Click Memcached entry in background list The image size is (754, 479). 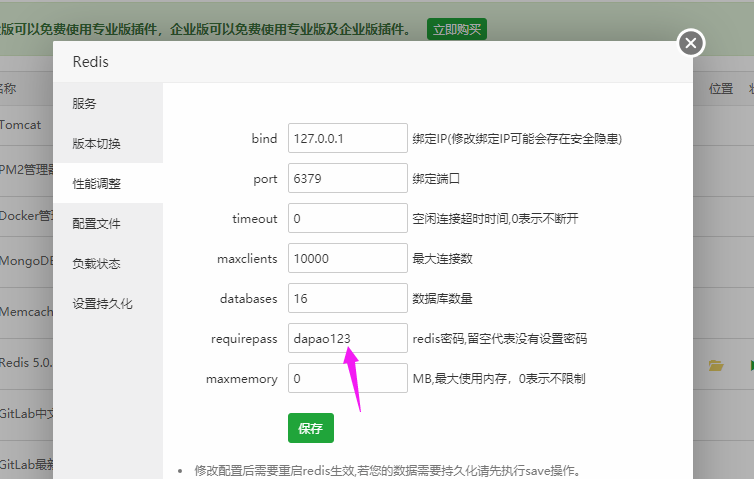pyautogui.click(x=26, y=312)
